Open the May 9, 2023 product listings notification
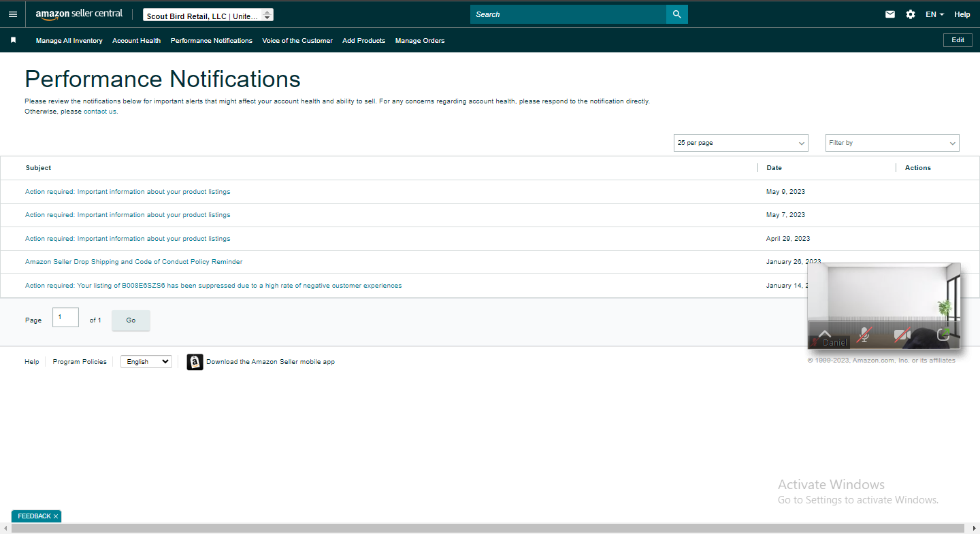 tap(128, 192)
